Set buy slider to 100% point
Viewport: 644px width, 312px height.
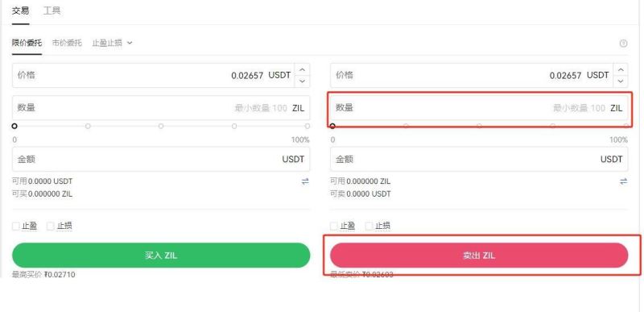(x=308, y=127)
